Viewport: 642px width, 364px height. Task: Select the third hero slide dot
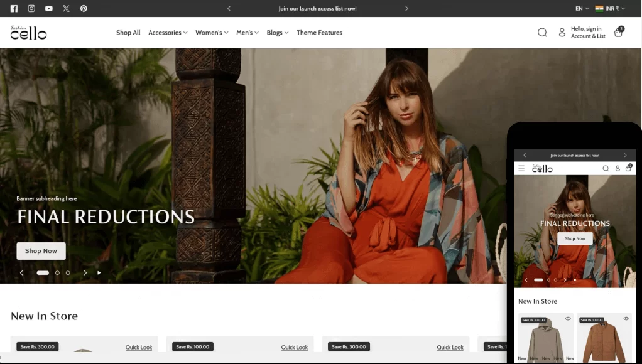[x=68, y=273]
